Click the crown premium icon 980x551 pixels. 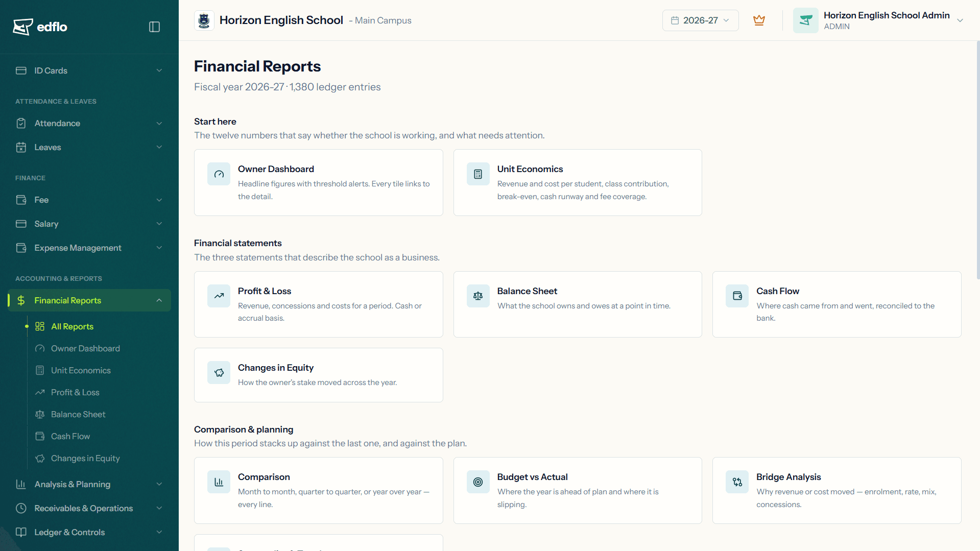pyautogui.click(x=759, y=20)
